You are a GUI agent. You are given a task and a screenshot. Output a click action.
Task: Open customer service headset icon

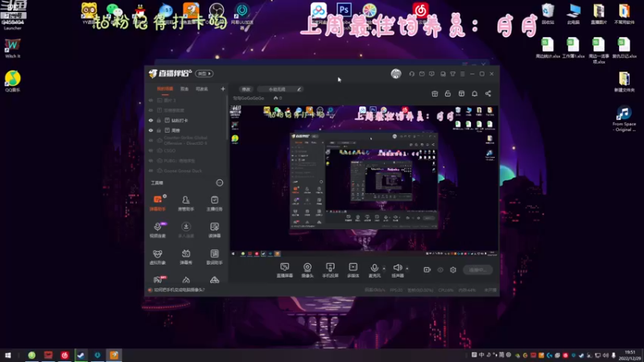point(411,74)
